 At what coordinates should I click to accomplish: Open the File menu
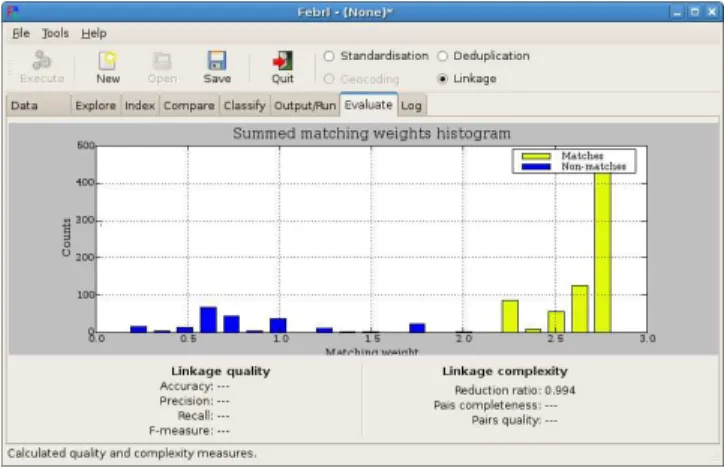(21, 33)
